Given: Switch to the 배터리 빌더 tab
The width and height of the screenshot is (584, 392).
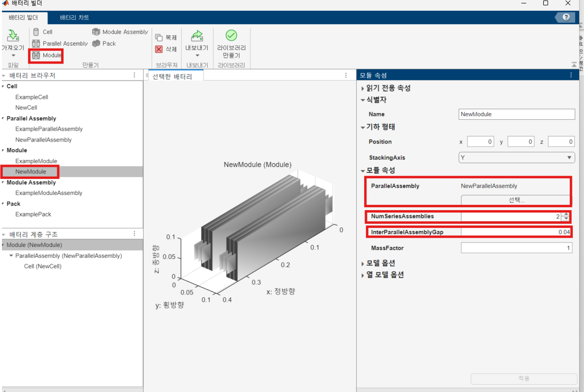Looking at the screenshot, I should pyautogui.click(x=23, y=17).
